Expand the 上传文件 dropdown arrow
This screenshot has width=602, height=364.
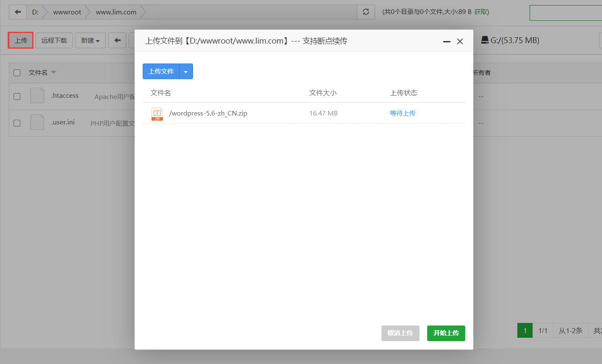(x=186, y=72)
